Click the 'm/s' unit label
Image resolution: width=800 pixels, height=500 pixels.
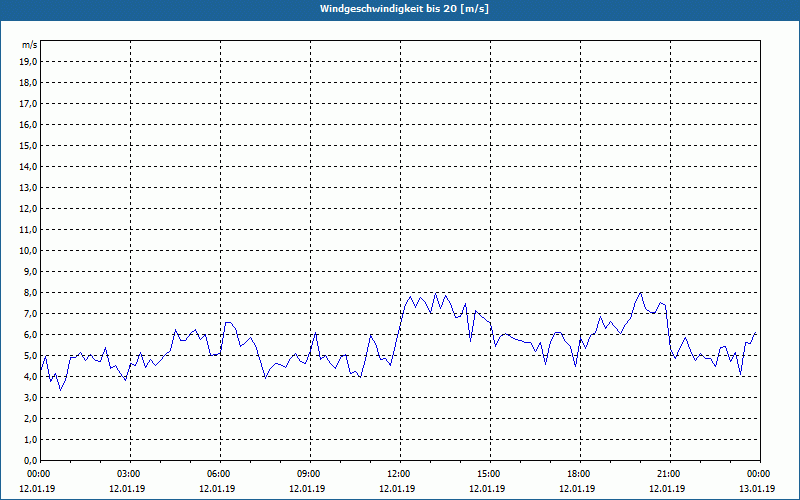[x=30, y=45]
